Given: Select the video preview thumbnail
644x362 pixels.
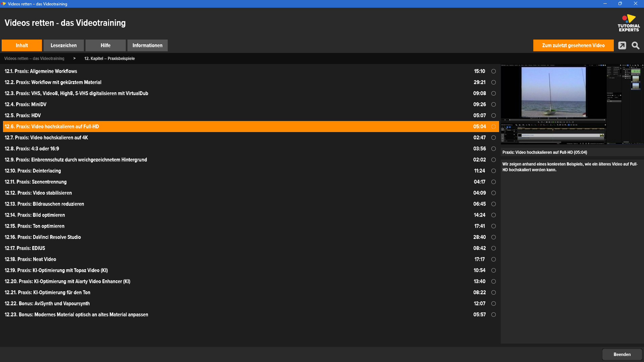Looking at the screenshot, I should [572, 104].
